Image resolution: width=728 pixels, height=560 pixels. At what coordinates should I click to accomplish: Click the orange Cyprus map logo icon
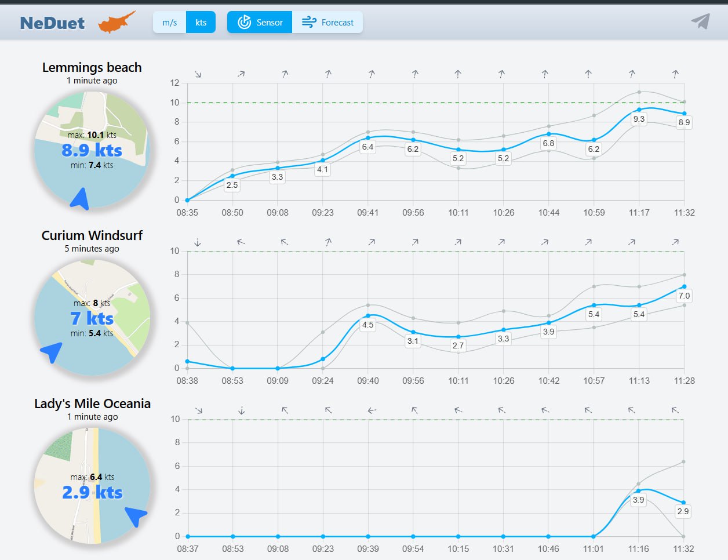coord(117,23)
